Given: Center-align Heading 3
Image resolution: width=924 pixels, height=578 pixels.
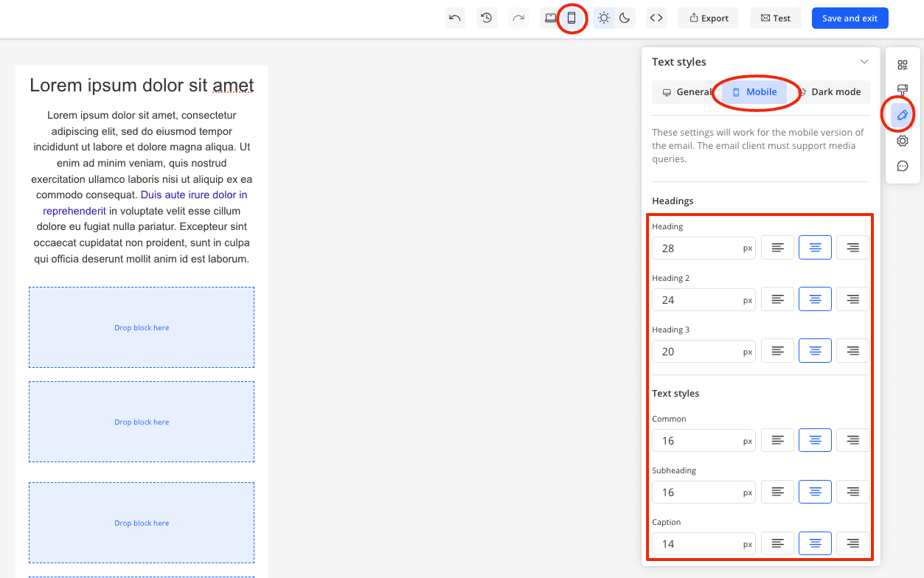Looking at the screenshot, I should [x=815, y=351].
